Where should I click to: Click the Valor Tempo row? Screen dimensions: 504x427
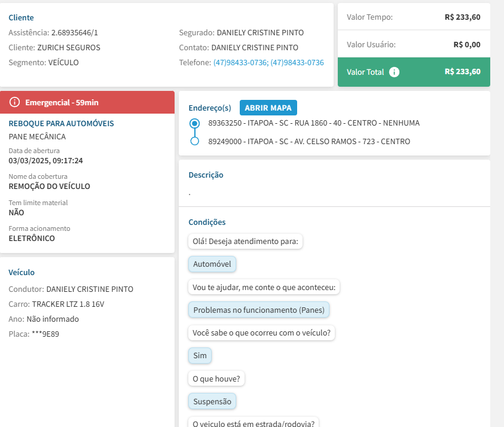pyautogui.click(x=414, y=17)
